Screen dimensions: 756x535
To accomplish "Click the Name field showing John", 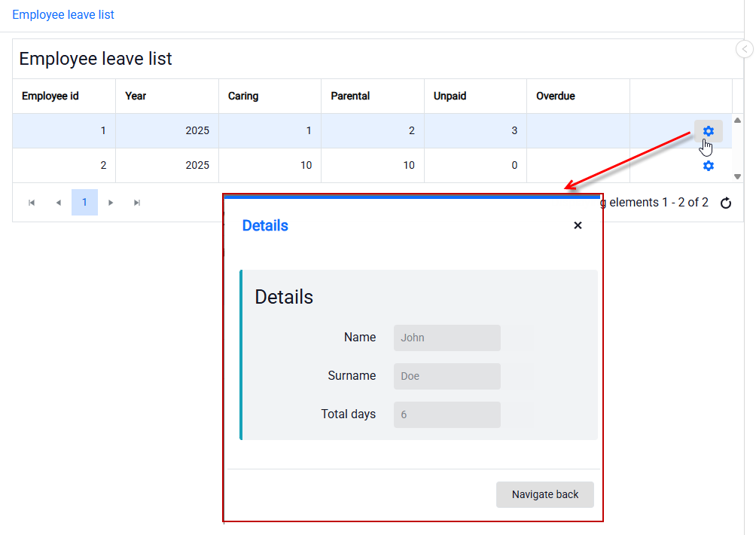I will [x=447, y=338].
